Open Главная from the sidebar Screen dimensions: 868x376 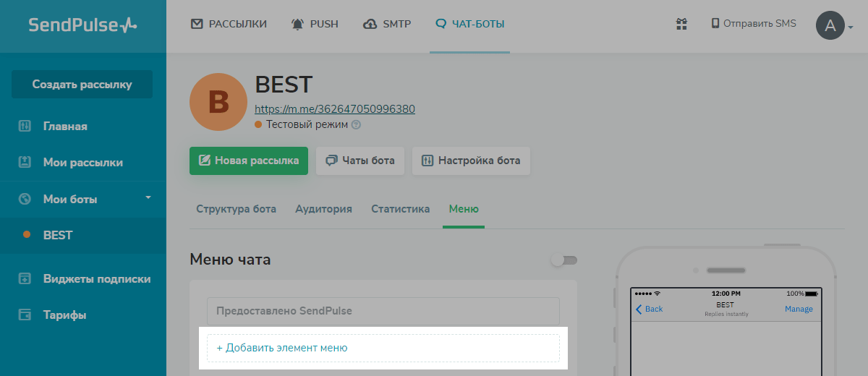(65, 127)
